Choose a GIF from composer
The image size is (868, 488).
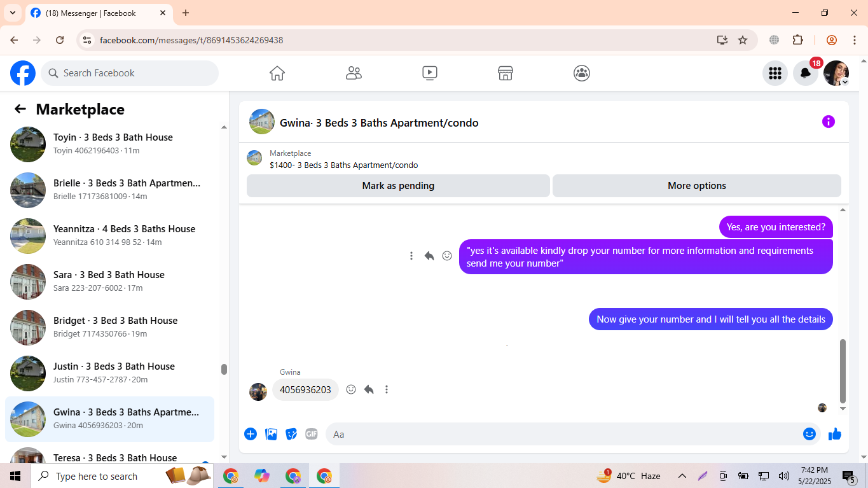(311, 434)
